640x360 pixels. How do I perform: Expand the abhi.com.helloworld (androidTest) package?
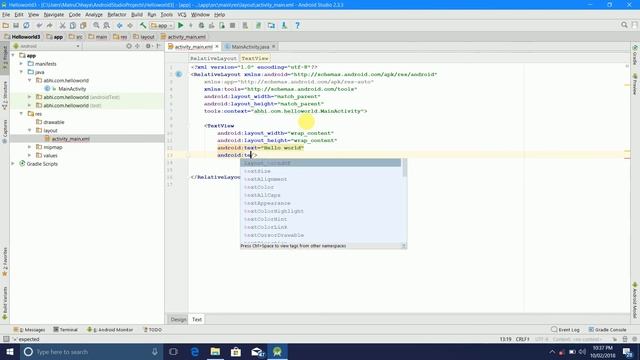29,97
